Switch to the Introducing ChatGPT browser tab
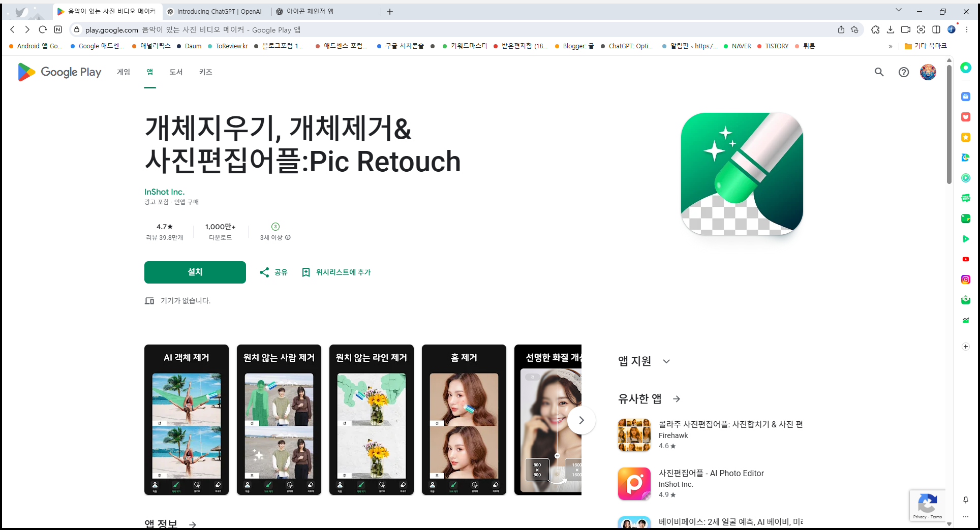 click(216, 11)
